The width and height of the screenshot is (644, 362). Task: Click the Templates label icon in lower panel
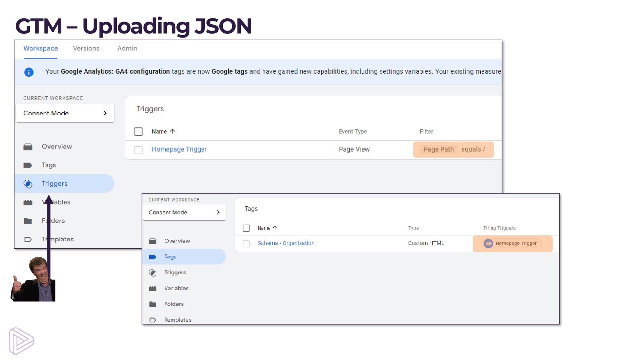(153, 320)
